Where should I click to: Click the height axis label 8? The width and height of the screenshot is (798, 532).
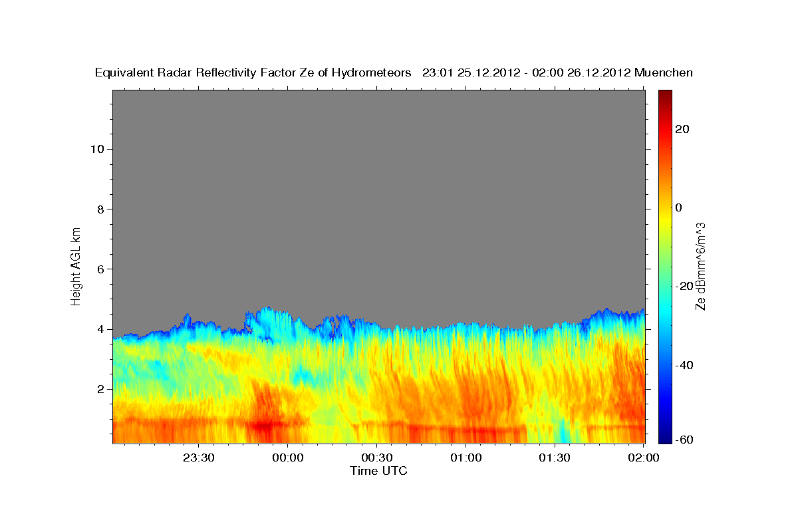click(100, 209)
